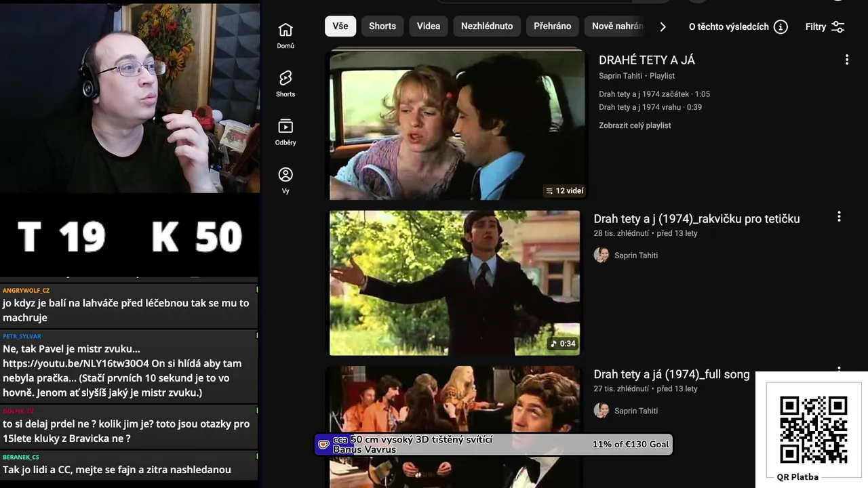Select the Videa filter chip
This screenshot has width=868, height=488.
click(x=429, y=26)
